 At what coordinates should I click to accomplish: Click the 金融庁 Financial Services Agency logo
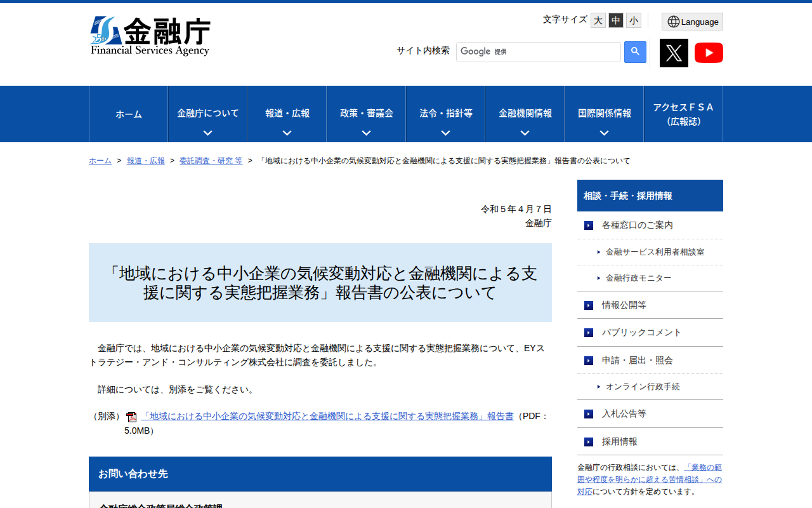pyautogui.click(x=151, y=36)
